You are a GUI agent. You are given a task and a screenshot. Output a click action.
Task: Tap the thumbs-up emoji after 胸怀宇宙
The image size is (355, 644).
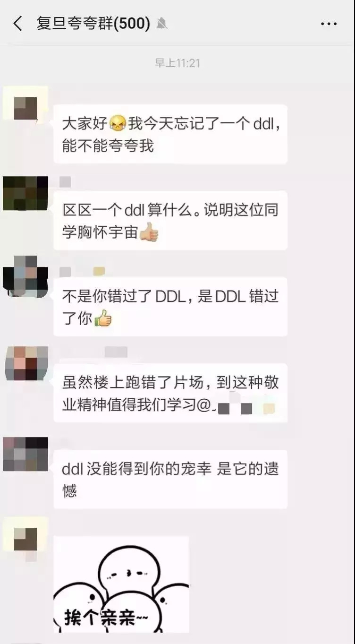[x=149, y=232]
